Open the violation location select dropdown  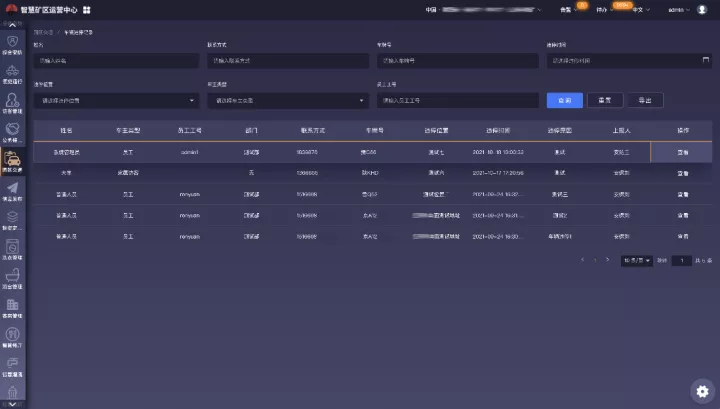pos(116,101)
